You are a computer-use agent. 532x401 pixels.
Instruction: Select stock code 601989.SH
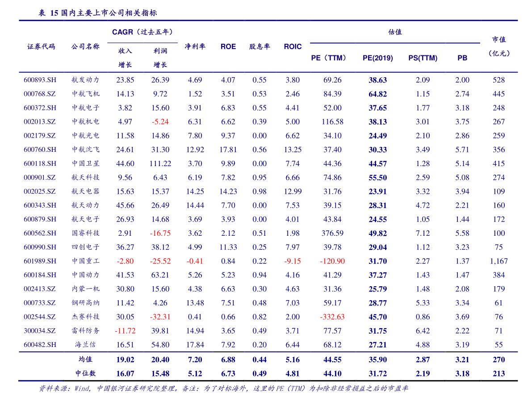40,261
